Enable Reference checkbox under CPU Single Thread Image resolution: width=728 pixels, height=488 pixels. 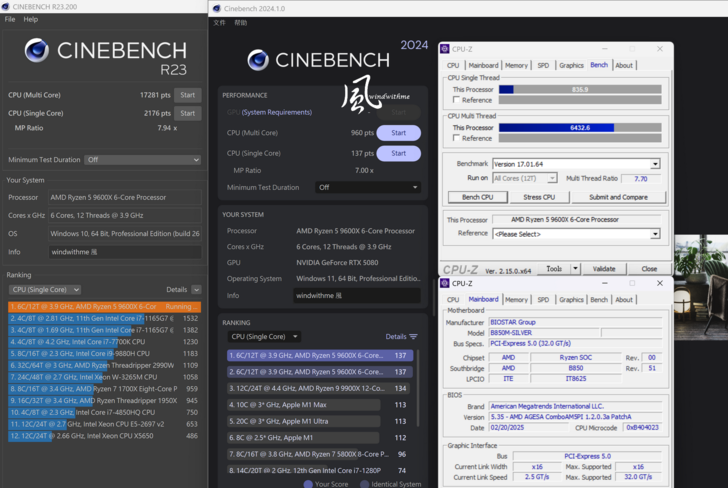[456, 100]
